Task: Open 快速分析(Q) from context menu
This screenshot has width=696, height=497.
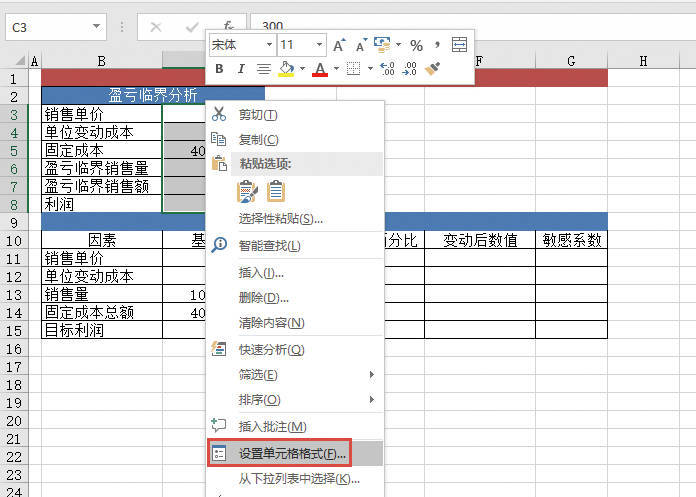Action: click(x=295, y=350)
